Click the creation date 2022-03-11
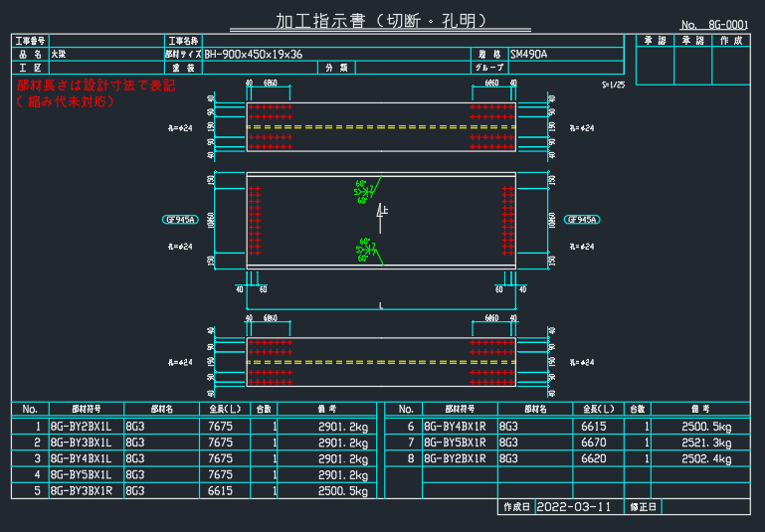Screen dimensions: 765x532 574,506
